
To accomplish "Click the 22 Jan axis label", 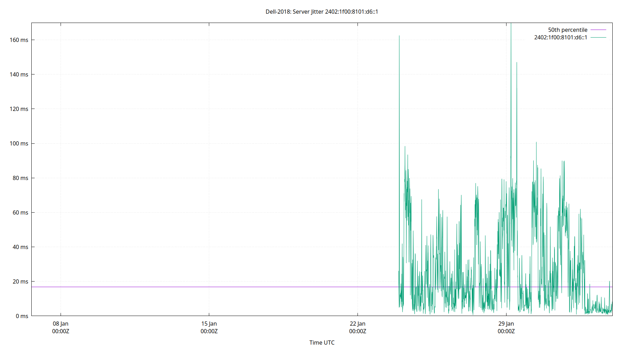I will 358,324.
